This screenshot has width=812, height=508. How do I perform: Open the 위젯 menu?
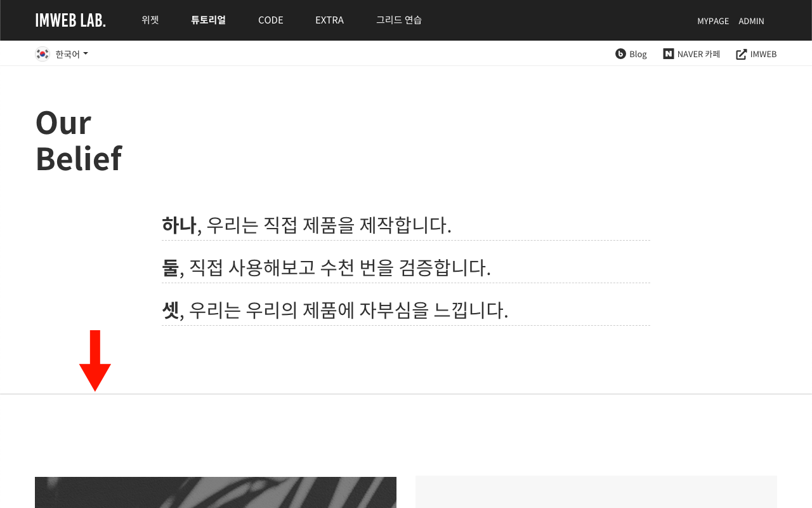[x=150, y=20]
